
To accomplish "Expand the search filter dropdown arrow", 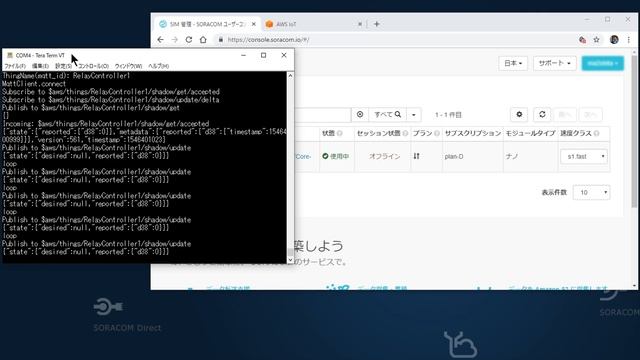I will point(413,115).
